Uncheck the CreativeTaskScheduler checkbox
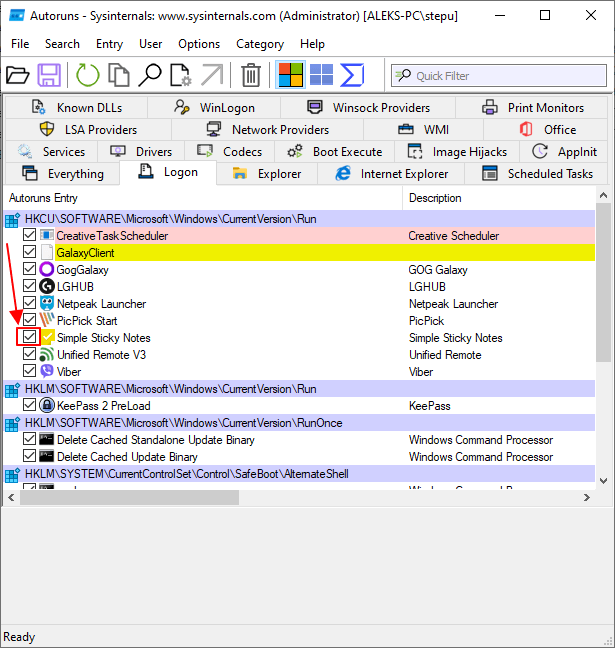Image resolution: width=615 pixels, height=648 pixels. click(29, 235)
